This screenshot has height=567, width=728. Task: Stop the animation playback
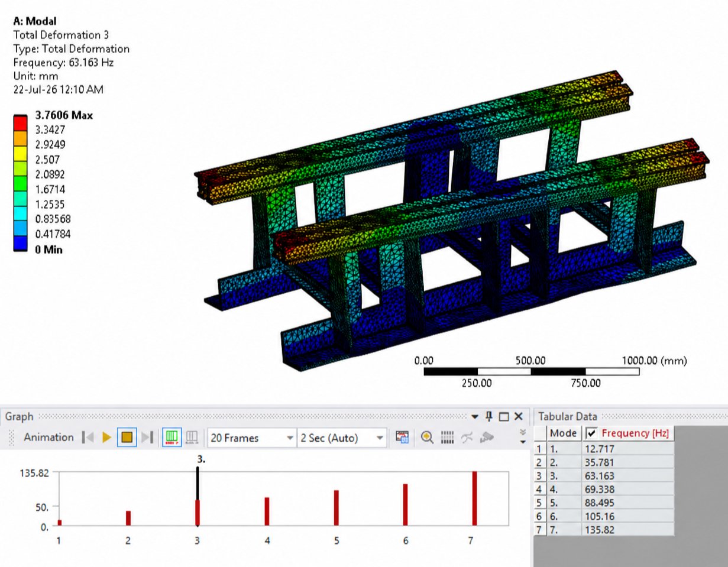point(127,438)
